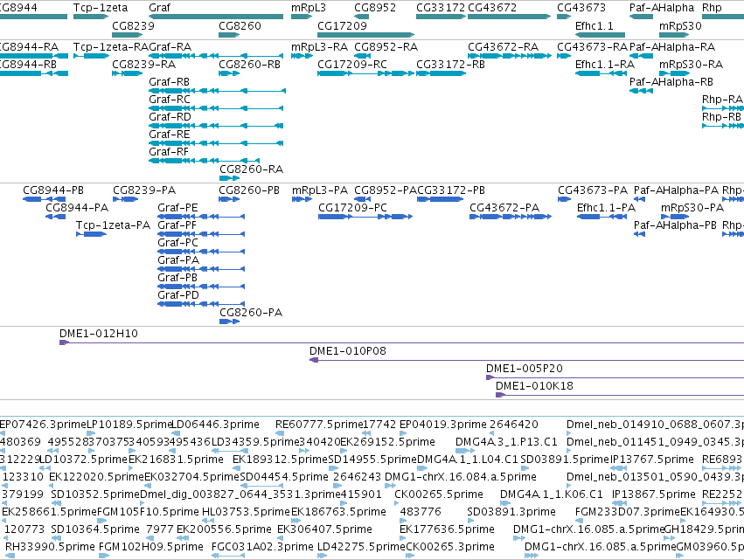This screenshot has width=744, height=560.
Task: Open the HL03753.5prime EST label
Action: pos(246,511)
